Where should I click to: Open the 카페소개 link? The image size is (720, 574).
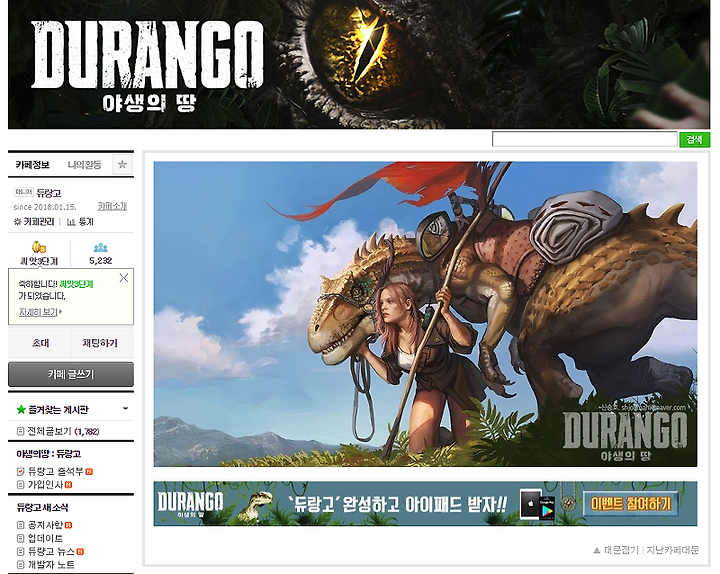112,206
